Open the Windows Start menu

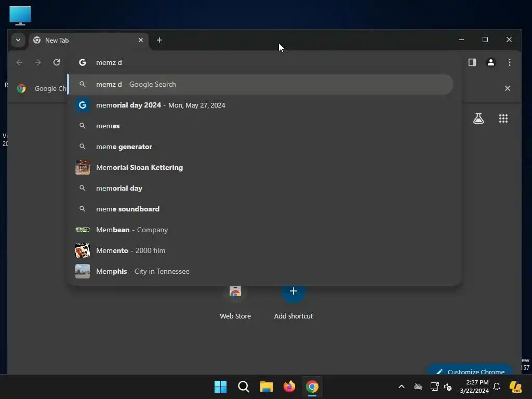[220, 387]
